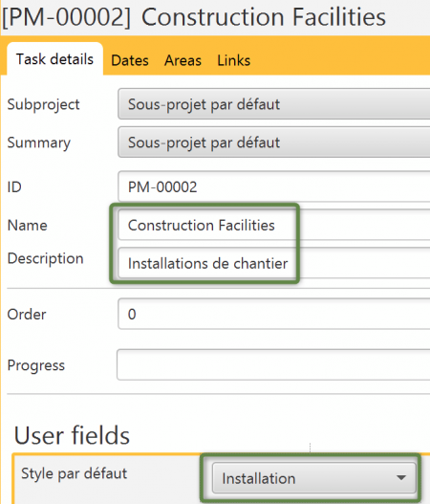Click the Name field with Construction Facilities
The height and width of the screenshot is (504, 430).
(x=274, y=225)
